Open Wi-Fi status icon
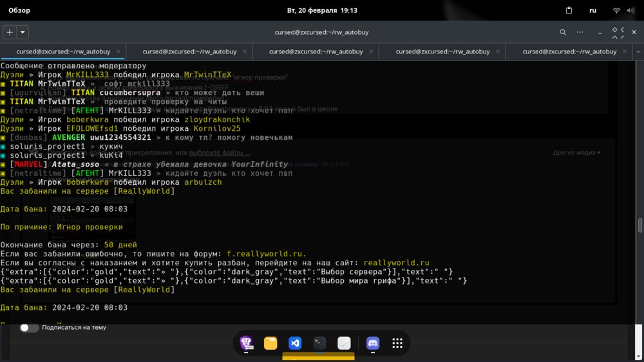644x362 pixels. click(616, 10)
